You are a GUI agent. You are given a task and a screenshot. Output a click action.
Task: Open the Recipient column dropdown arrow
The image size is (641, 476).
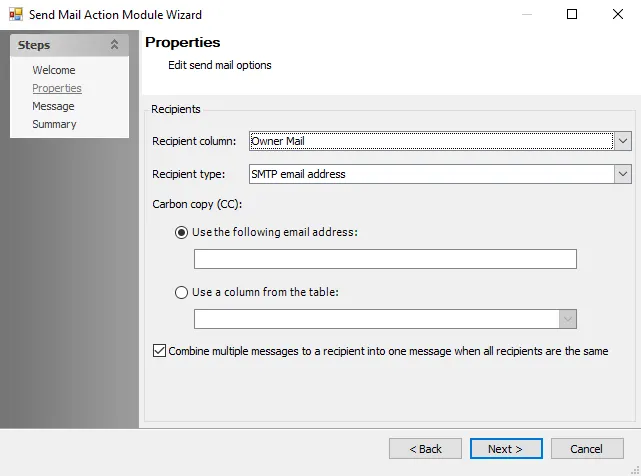(x=623, y=141)
